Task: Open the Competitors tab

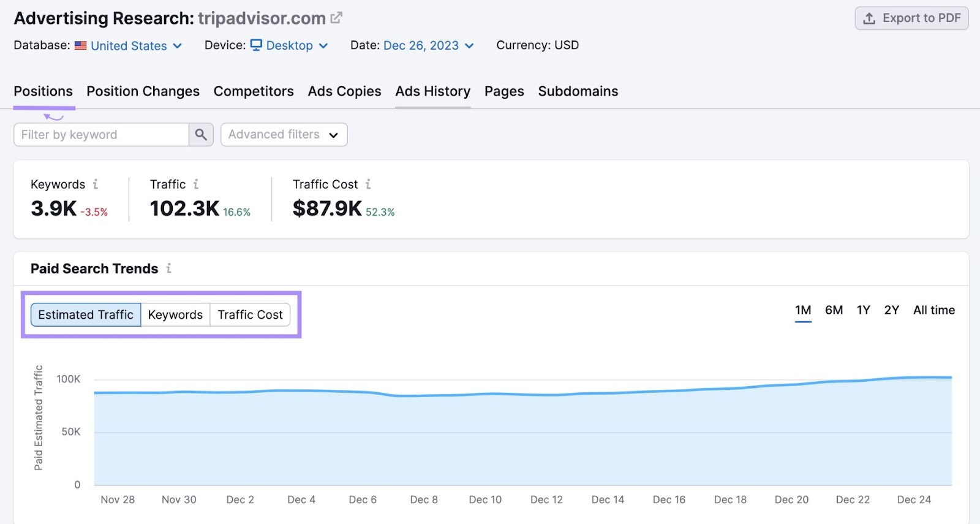Action: pyautogui.click(x=254, y=91)
